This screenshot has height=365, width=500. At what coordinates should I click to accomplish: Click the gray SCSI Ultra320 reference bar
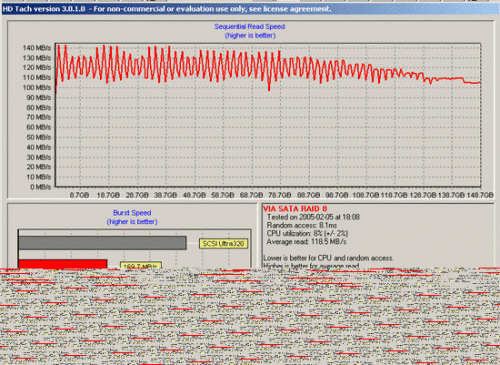(102, 243)
